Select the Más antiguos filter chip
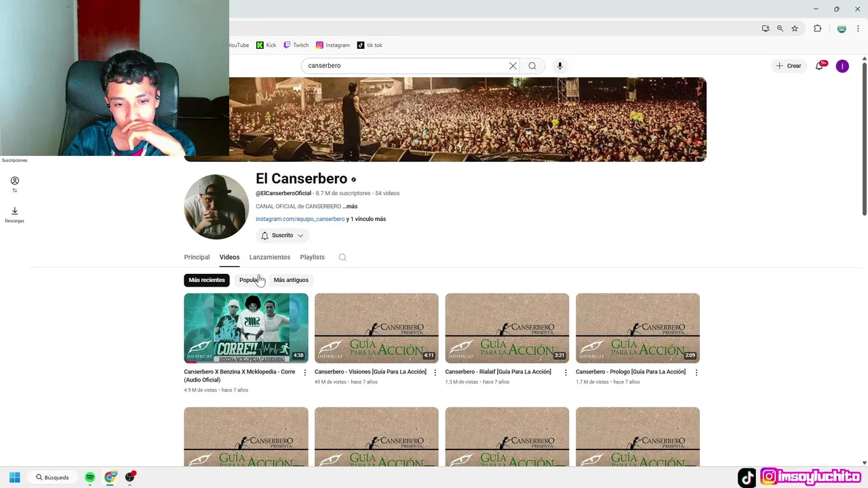The height and width of the screenshot is (488, 868). click(291, 280)
